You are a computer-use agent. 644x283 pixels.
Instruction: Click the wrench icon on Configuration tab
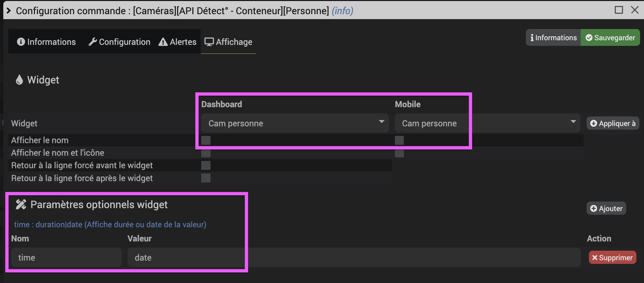(93, 42)
